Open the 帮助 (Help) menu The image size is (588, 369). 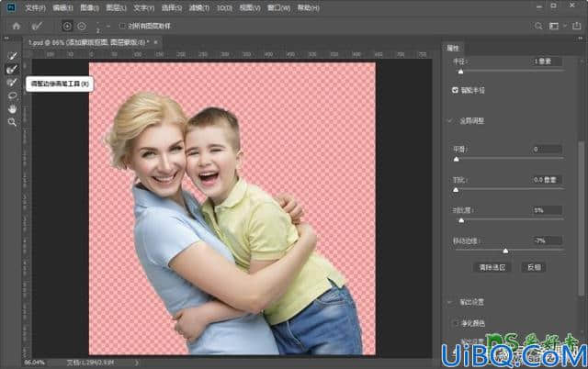click(x=309, y=7)
